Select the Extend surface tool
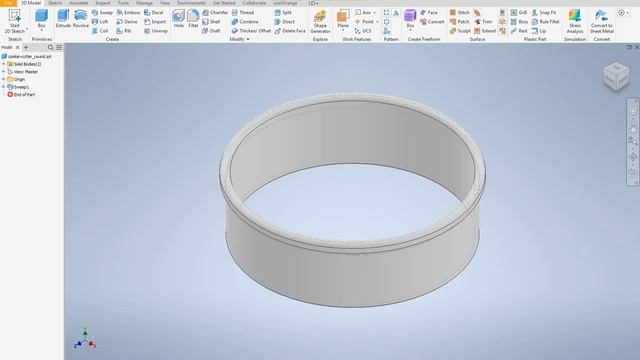 [x=485, y=31]
